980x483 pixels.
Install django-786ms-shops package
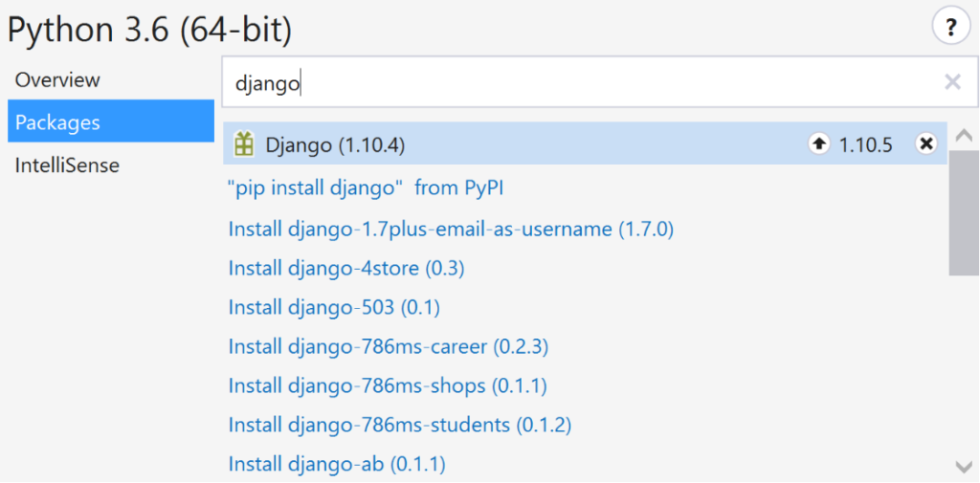(x=388, y=385)
